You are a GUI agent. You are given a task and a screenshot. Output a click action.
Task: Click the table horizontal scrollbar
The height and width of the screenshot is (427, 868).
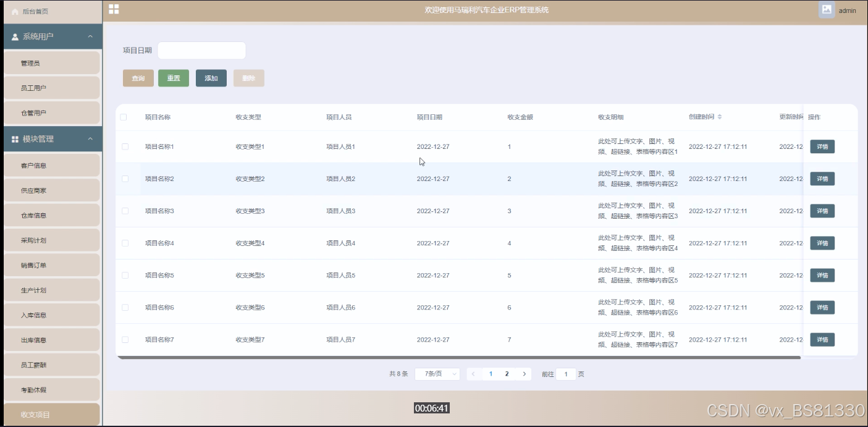(459, 357)
